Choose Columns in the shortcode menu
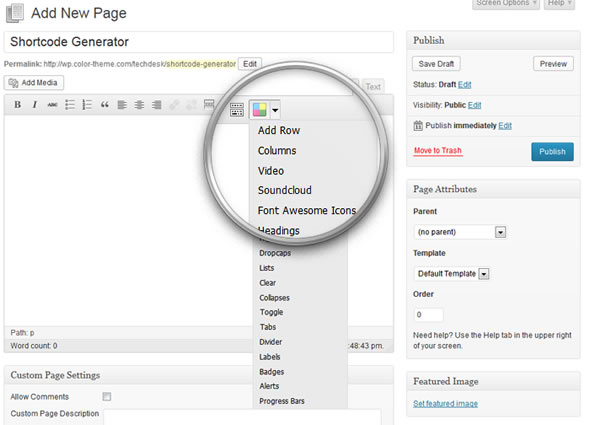Image resolution: width=590 pixels, height=425 pixels. 277,151
